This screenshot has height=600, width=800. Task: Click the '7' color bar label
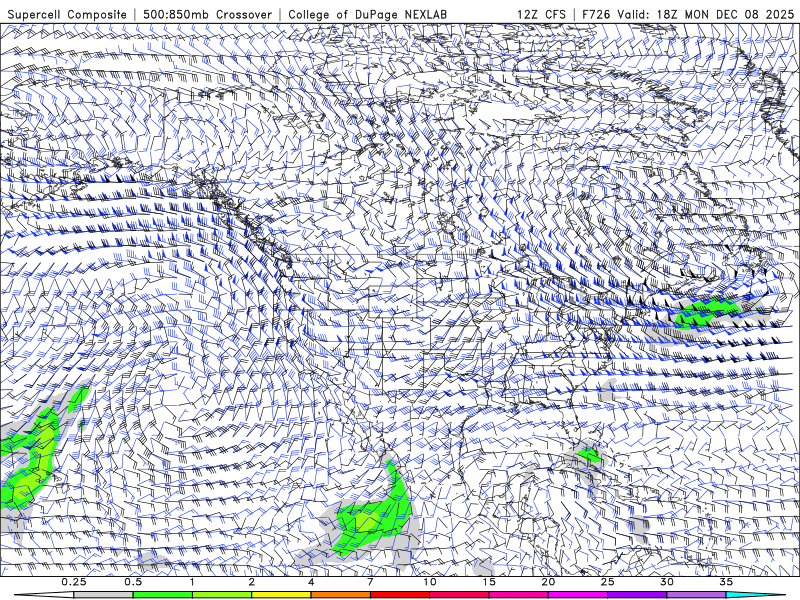370,582
